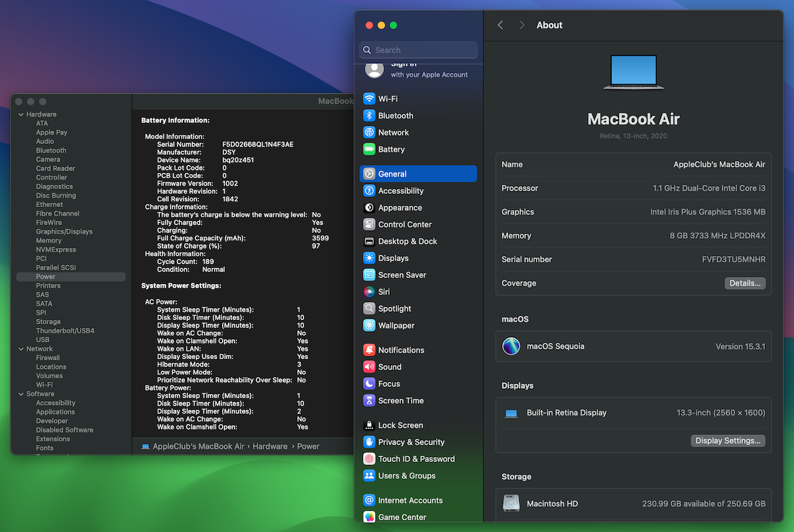Click the macOS Sequoia icon

click(511, 346)
